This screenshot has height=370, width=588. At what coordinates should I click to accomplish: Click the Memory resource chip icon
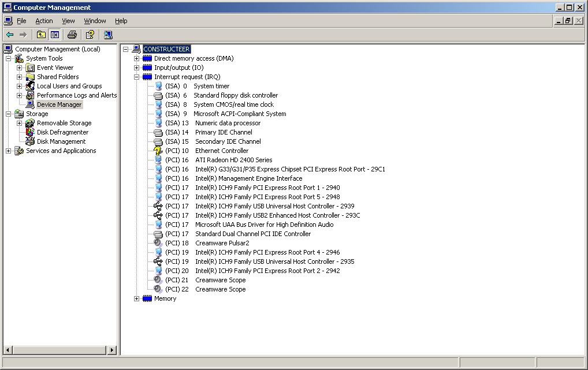click(x=147, y=299)
